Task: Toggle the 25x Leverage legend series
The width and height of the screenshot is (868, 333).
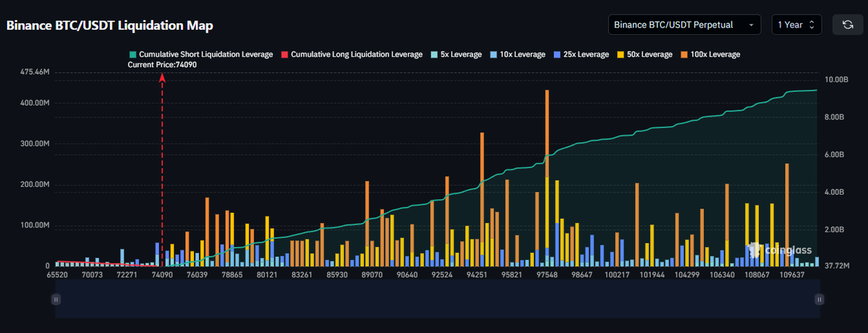Action: [x=581, y=54]
